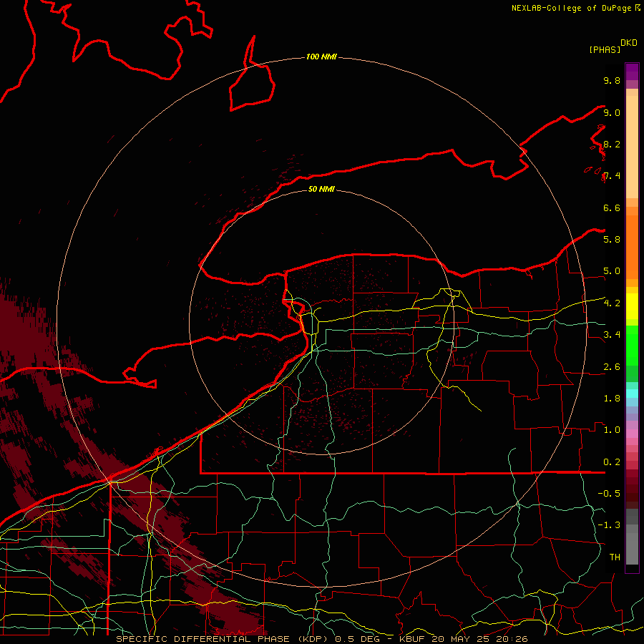Click the "20 MAY 25 20:26" timestamp
This screenshot has height=644, width=644.
coord(479,639)
